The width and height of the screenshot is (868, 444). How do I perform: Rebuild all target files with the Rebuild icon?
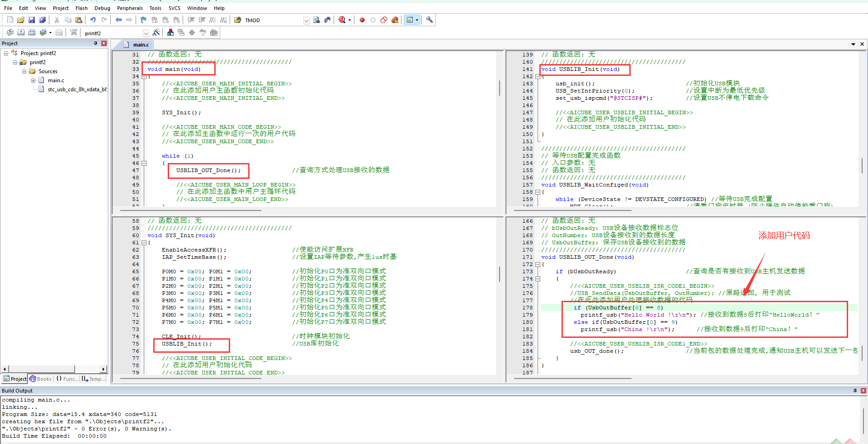tap(32, 33)
